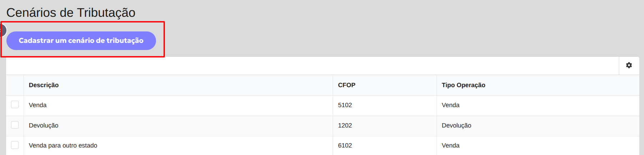Click the Cenários de Tributação page title
Image resolution: width=644 pixels, height=155 pixels.
(x=71, y=12)
